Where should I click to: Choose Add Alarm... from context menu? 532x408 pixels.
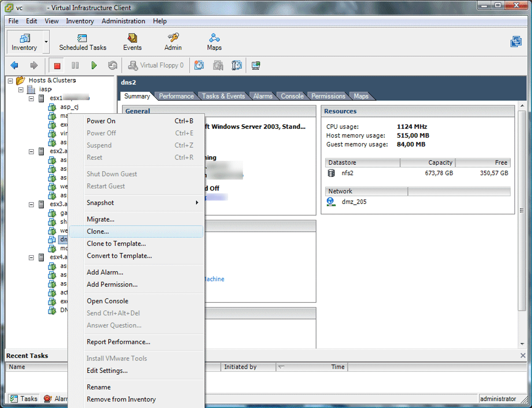coord(136,272)
